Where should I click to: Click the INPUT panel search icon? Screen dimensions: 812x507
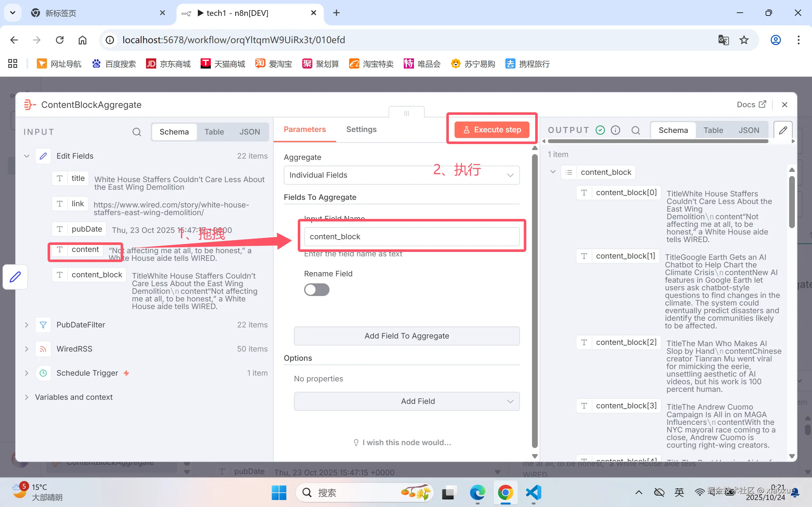pos(136,132)
